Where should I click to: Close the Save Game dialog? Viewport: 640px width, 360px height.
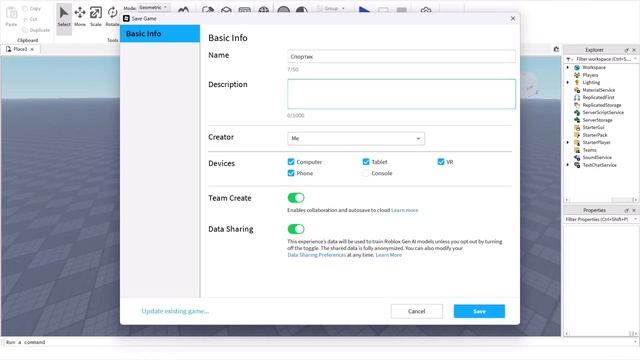[513, 18]
